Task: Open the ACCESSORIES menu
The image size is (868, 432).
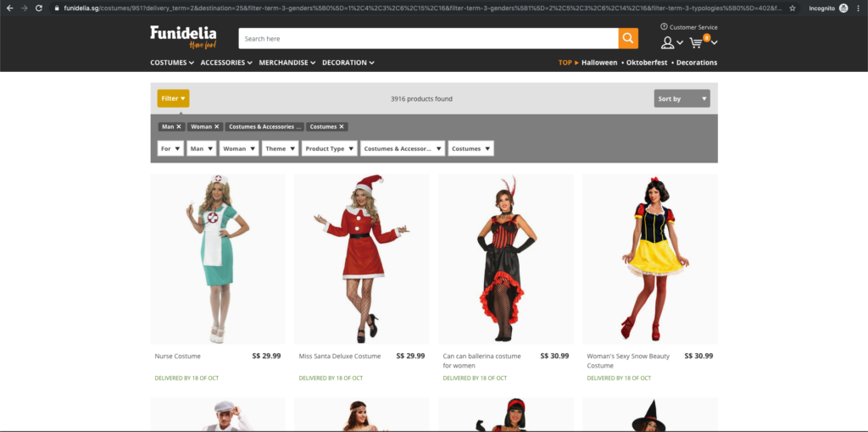Action: (226, 63)
